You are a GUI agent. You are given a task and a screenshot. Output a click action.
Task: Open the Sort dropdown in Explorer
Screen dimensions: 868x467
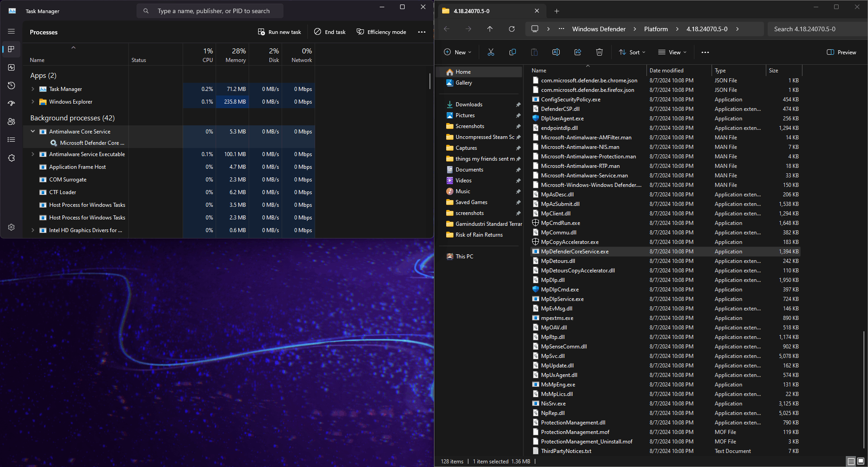[632, 52]
